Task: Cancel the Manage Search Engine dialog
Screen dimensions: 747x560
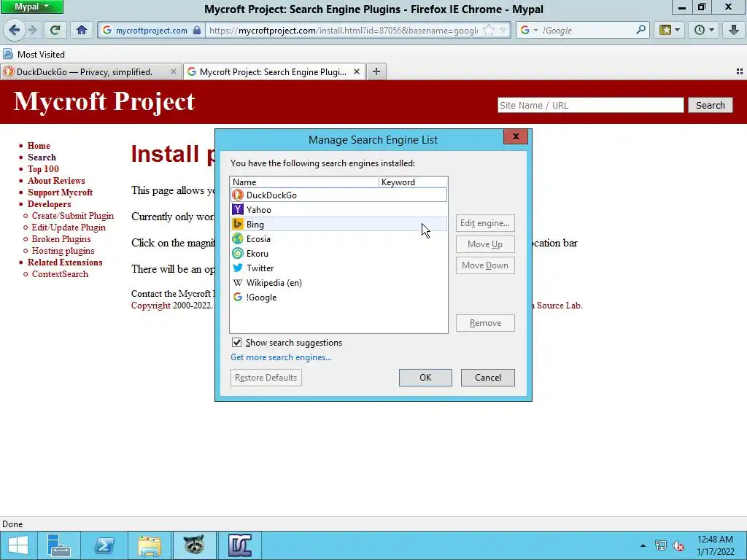Action: [488, 378]
